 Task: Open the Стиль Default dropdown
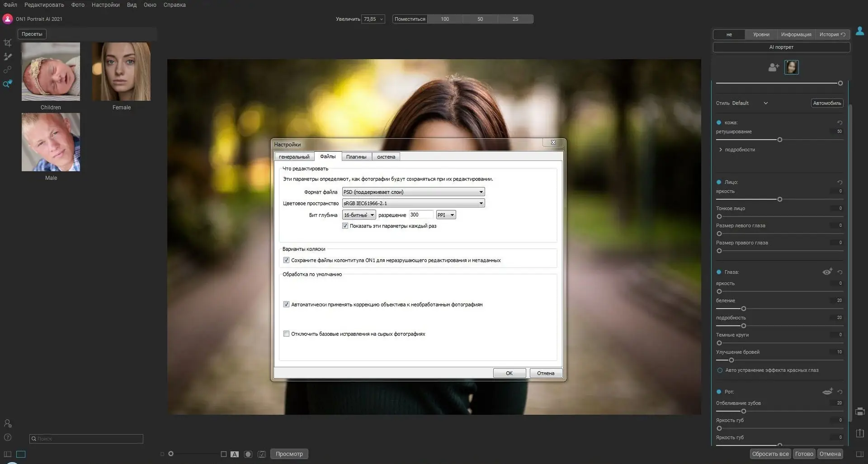[750, 103]
